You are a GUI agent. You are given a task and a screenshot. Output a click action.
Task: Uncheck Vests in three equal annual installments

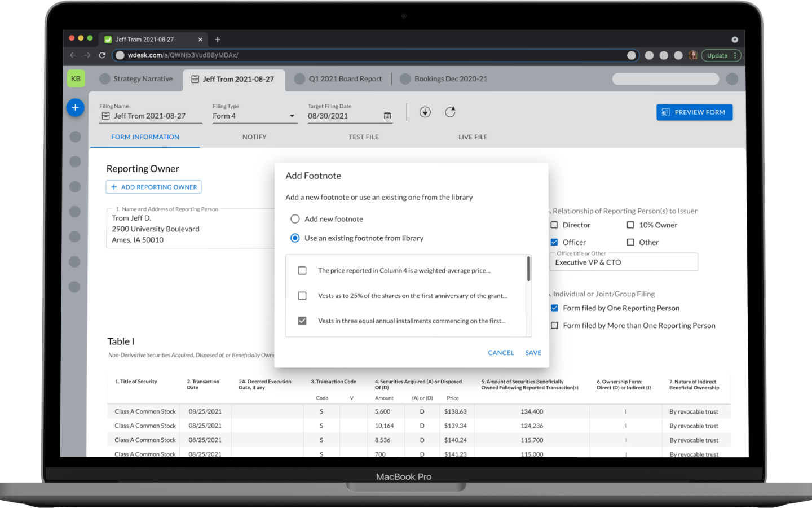point(302,321)
